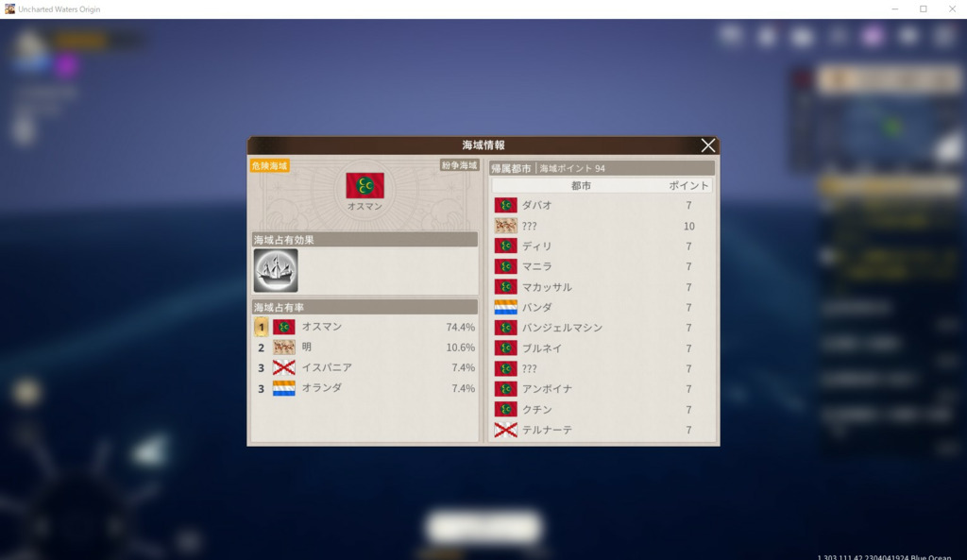Click the ポイント column header
Viewport: 967px width, 560px height.
(688, 186)
